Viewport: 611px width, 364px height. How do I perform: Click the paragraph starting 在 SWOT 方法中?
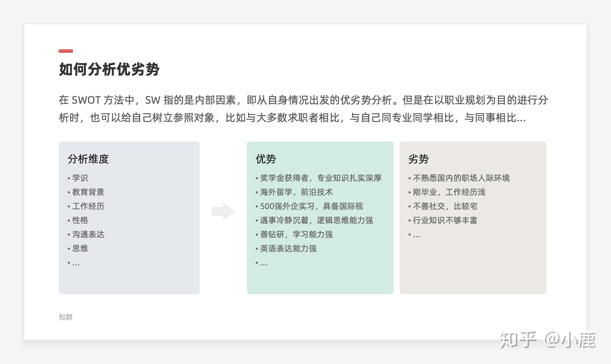coord(303,109)
